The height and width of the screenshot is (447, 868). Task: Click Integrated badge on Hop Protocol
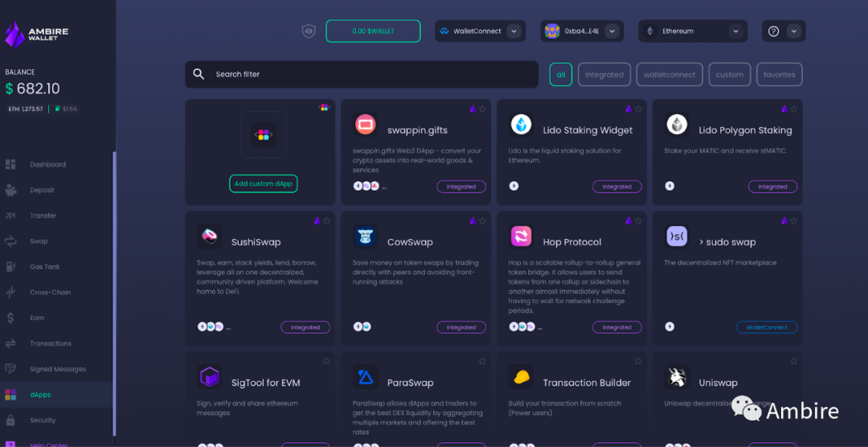click(617, 327)
